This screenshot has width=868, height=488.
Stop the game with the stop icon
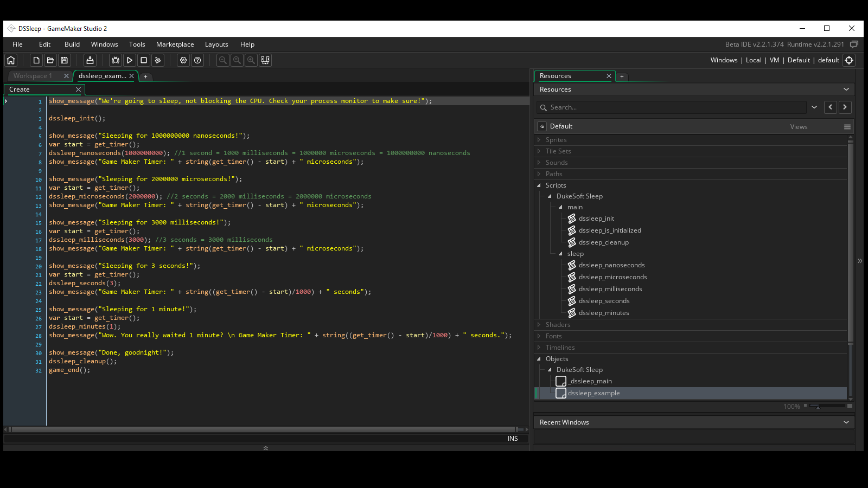(x=144, y=60)
